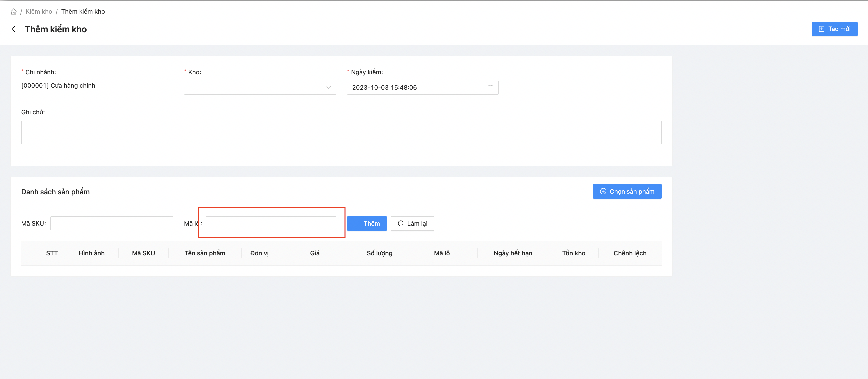The height and width of the screenshot is (379, 868).
Task: Focus the Mã lô input field
Action: pos(270,223)
